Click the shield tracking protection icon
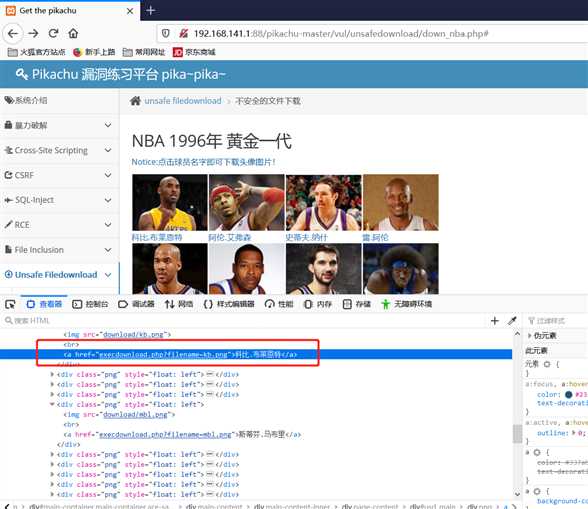 tap(166, 34)
